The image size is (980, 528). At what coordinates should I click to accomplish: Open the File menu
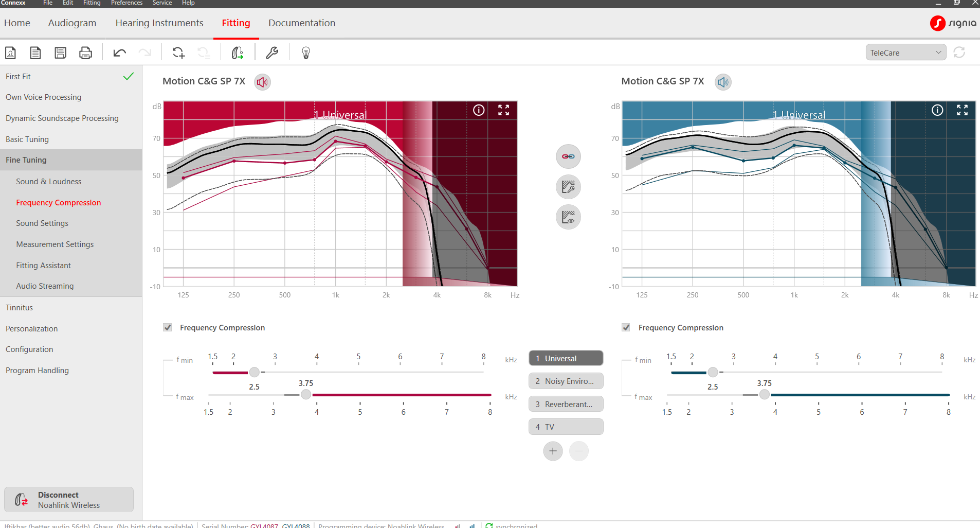pyautogui.click(x=48, y=3)
